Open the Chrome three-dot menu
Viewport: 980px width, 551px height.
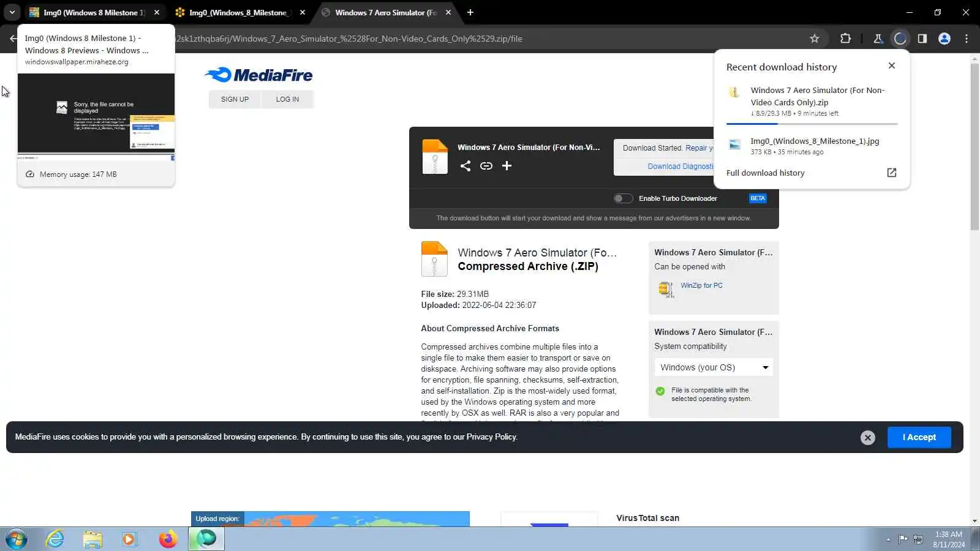tap(967, 39)
